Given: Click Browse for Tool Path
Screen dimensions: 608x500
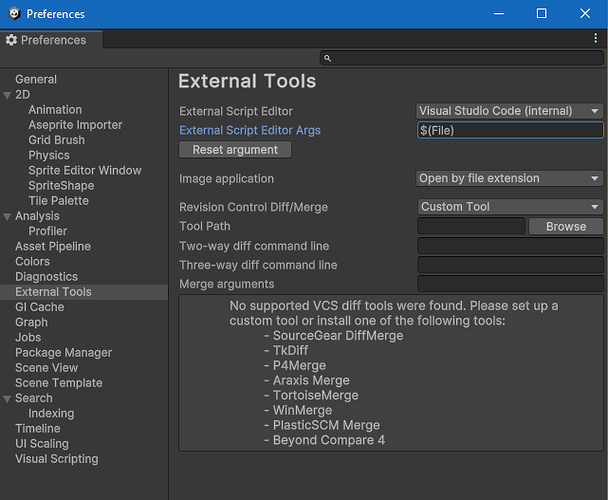Looking at the screenshot, I should pos(566,227).
